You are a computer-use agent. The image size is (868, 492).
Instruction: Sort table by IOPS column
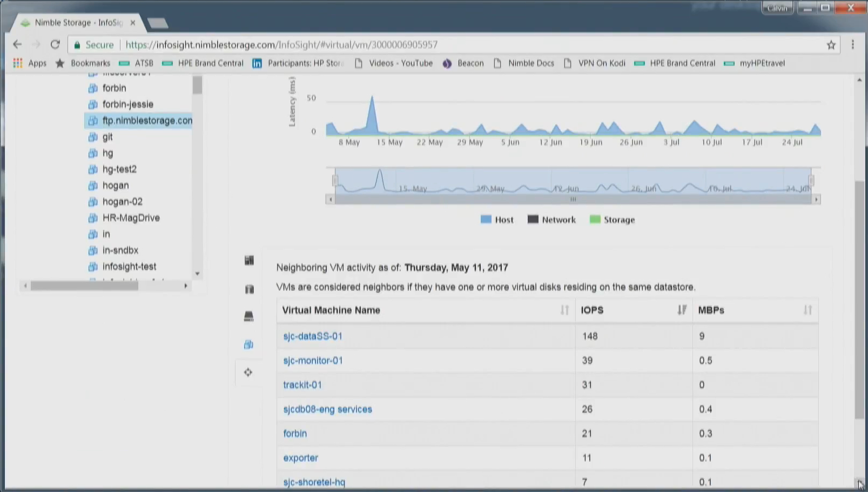tap(682, 310)
